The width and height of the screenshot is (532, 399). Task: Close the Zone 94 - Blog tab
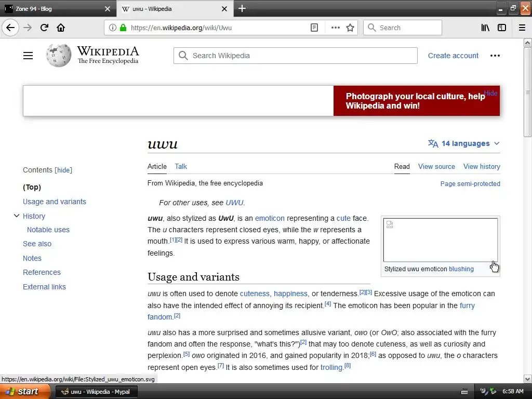click(108, 9)
